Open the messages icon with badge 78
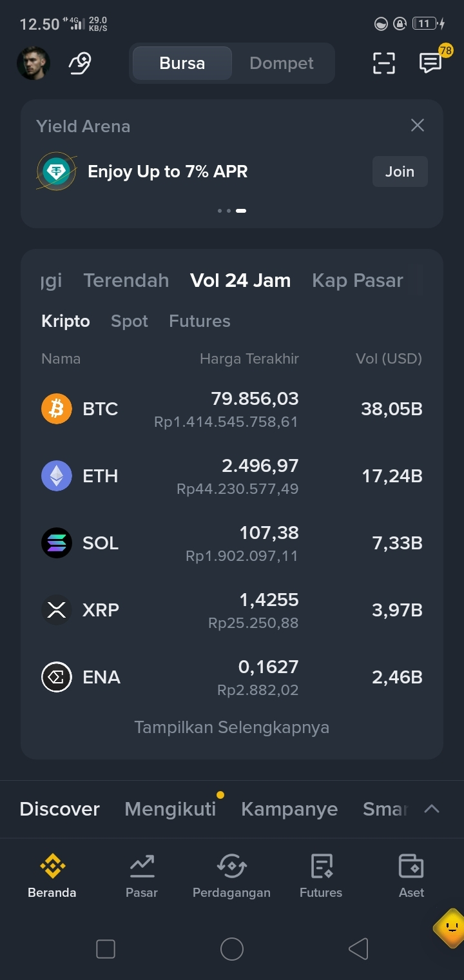 coord(430,63)
